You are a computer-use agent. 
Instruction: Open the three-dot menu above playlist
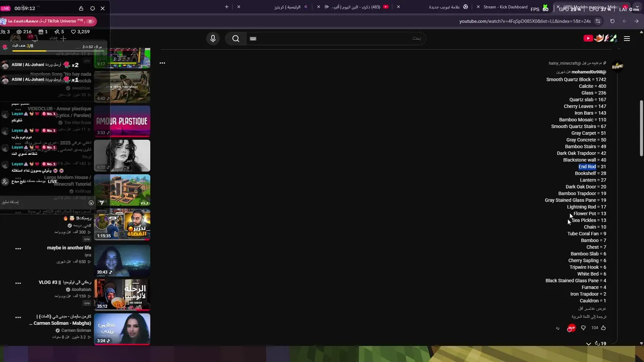(x=162, y=63)
